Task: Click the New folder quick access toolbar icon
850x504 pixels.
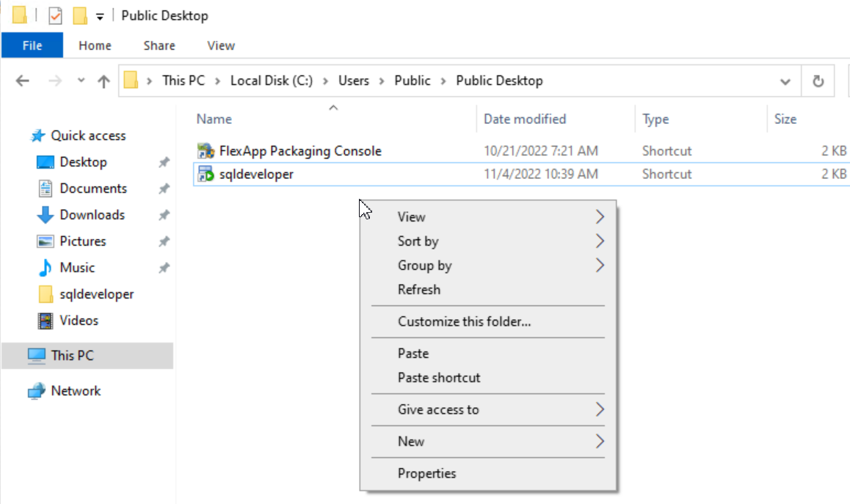Action: (x=80, y=15)
